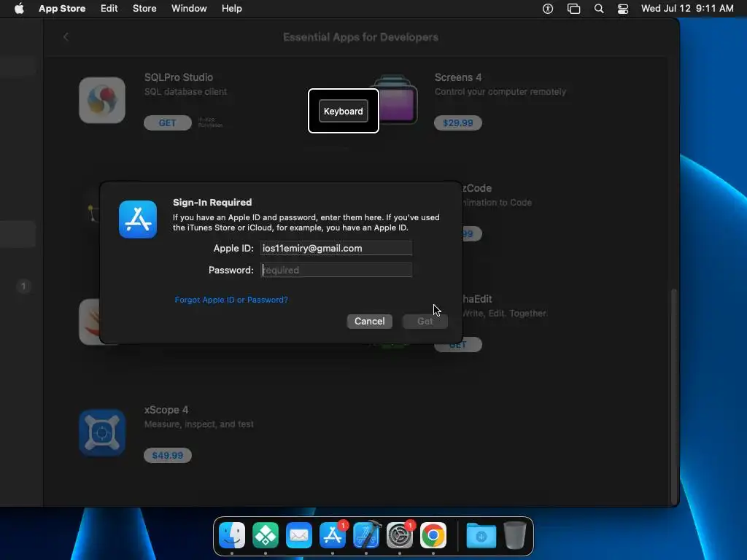Click Measure, inspect, and test subtitle
This screenshot has width=747, height=560.
click(x=198, y=424)
